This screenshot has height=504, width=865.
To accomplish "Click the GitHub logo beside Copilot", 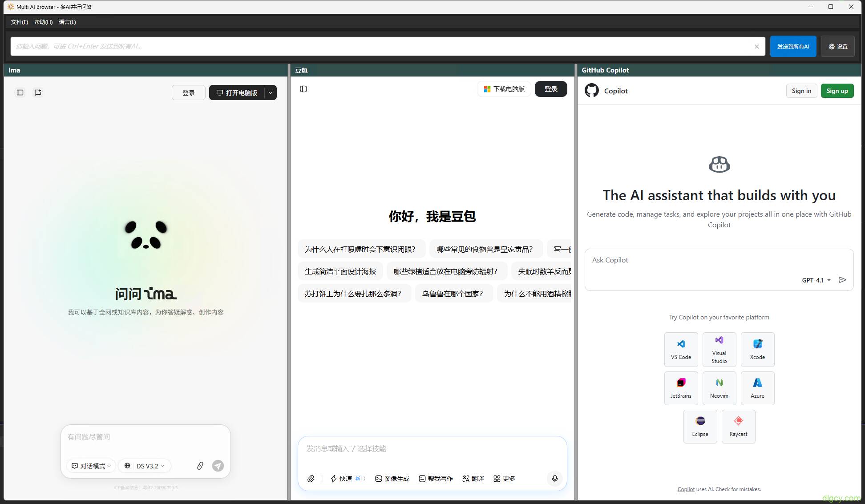I will [x=592, y=91].
